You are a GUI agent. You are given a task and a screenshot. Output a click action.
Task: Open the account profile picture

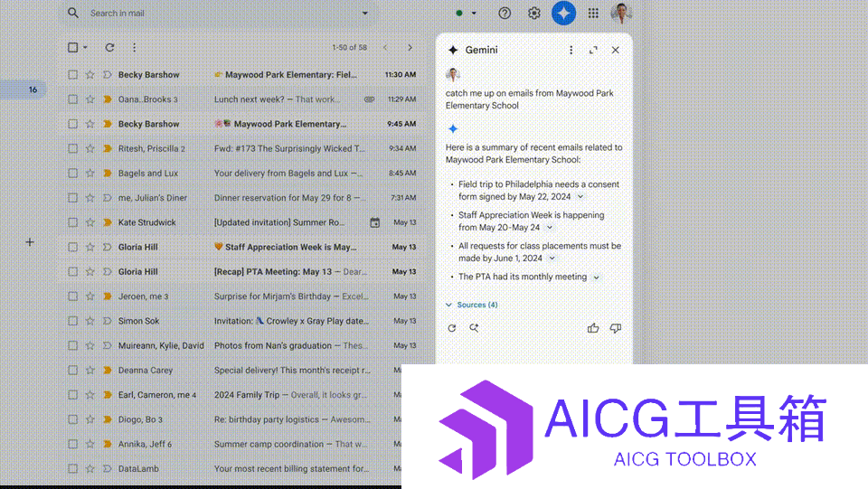pyautogui.click(x=621, y=14)
